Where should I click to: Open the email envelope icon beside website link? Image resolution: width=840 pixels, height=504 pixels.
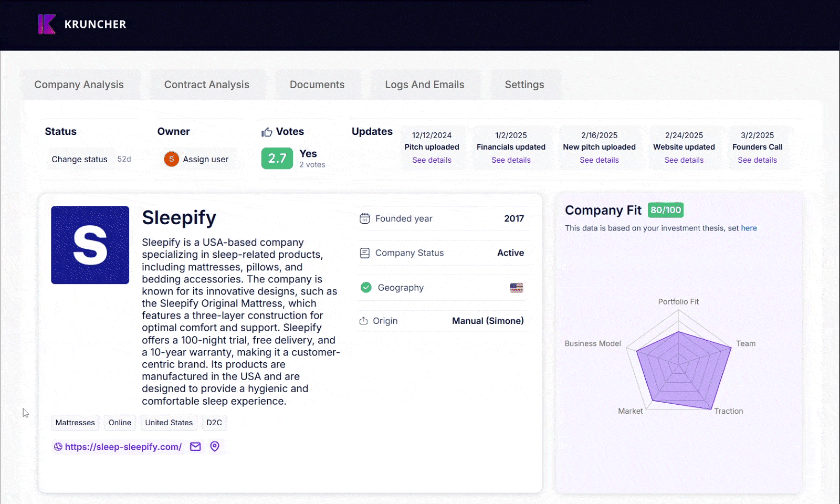[195, 447]
